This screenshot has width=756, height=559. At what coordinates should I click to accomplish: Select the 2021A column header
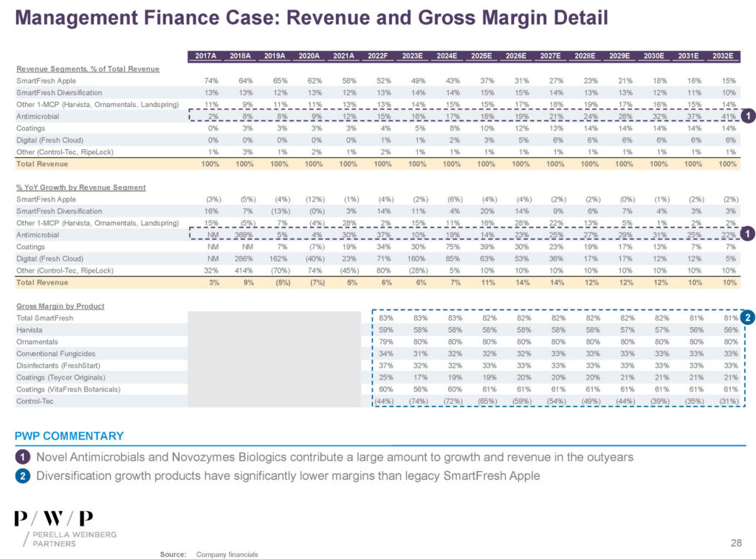(344, 56)
